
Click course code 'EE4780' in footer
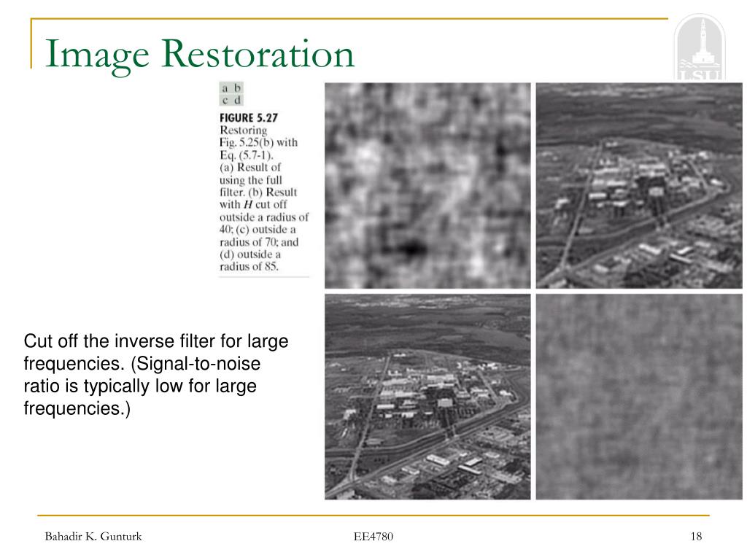pos(373,537)
